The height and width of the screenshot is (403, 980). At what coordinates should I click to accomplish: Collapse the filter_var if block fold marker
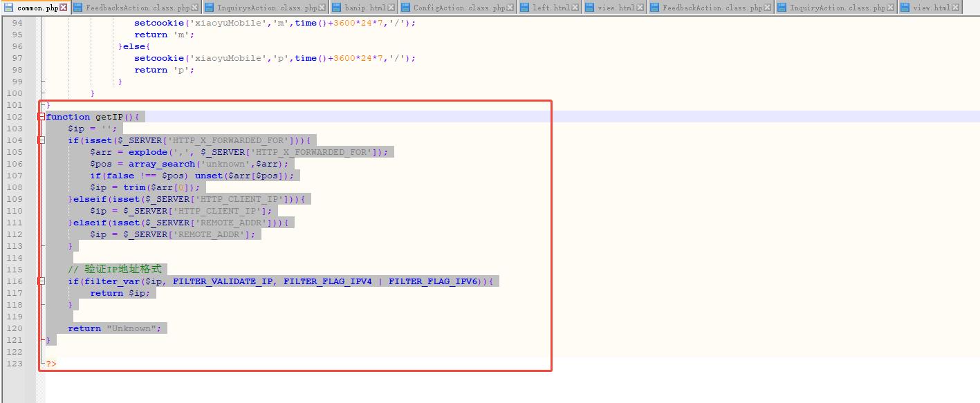(42, 281)
